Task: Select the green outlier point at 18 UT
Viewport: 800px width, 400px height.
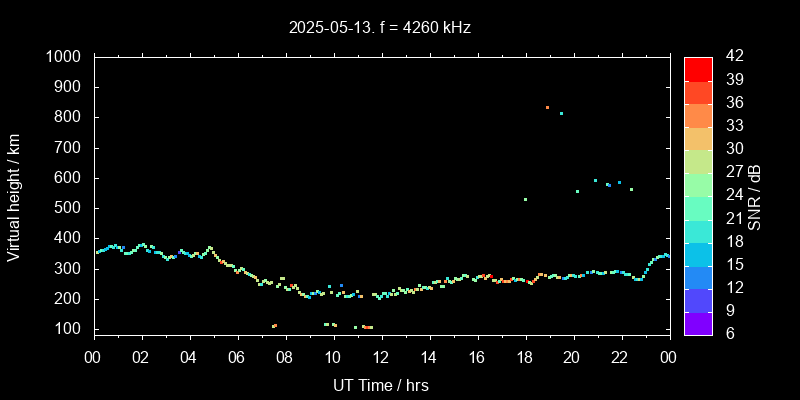Action: coord(525,199)
